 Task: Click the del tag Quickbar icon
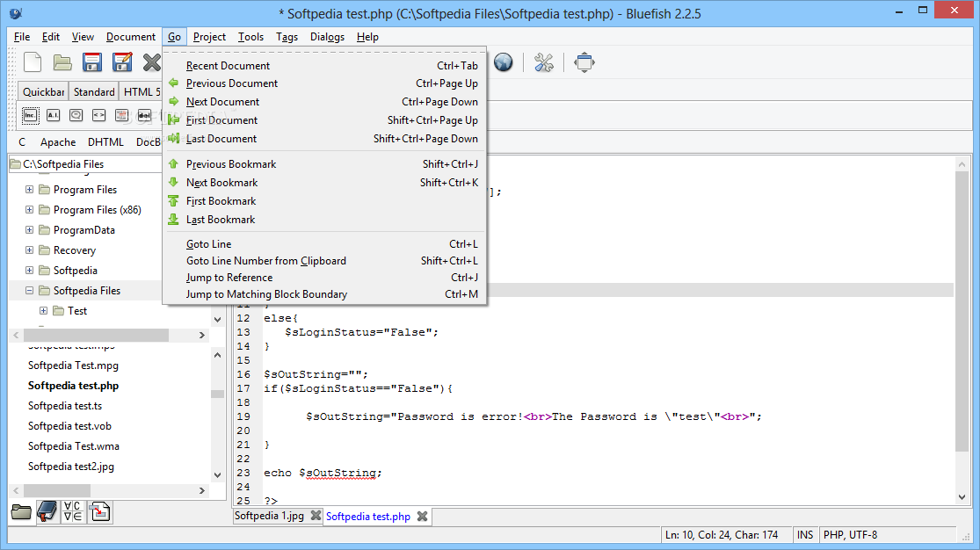[x=144, y=116]
